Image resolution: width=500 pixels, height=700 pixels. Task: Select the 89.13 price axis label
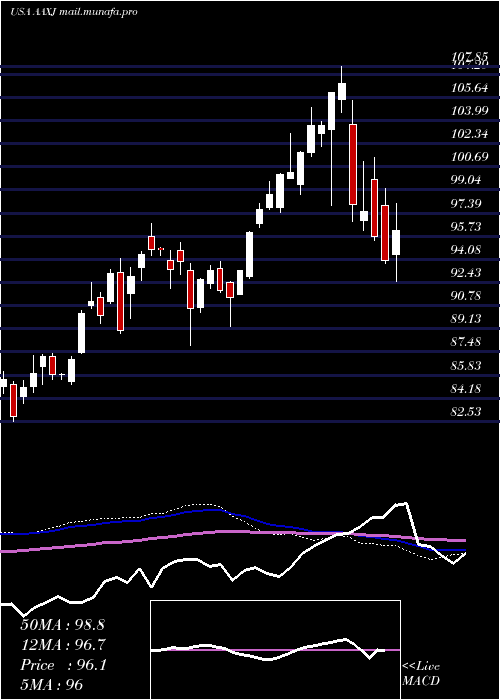[466, 319]
